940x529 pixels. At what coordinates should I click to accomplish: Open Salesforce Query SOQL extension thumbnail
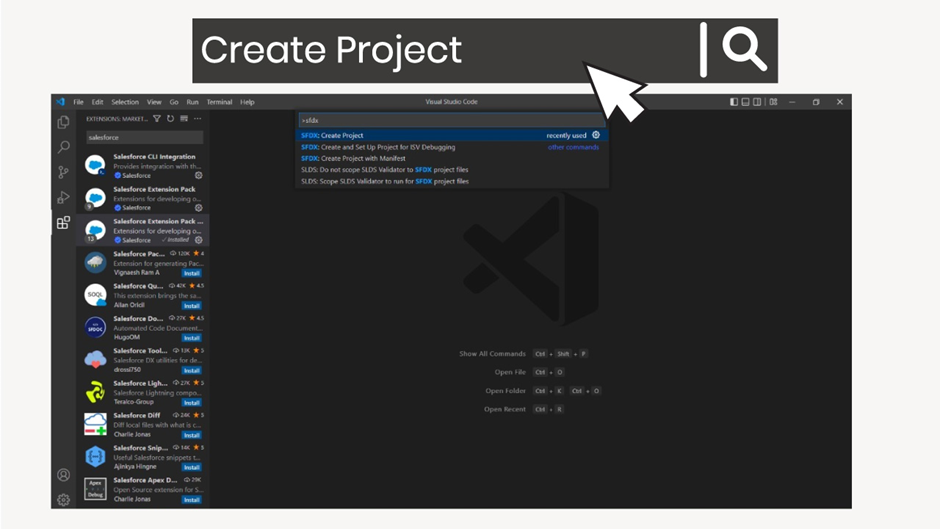[95, 294]
